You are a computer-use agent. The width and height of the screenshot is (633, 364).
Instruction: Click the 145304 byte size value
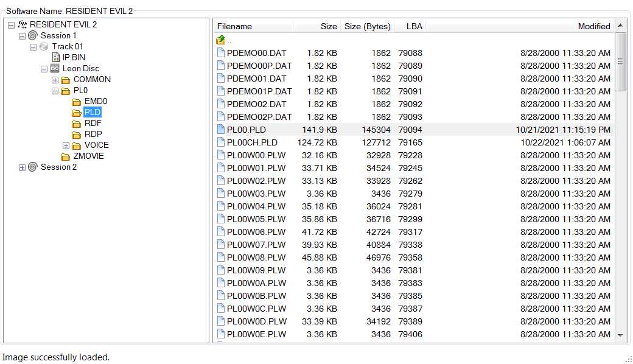click(376, 130)
